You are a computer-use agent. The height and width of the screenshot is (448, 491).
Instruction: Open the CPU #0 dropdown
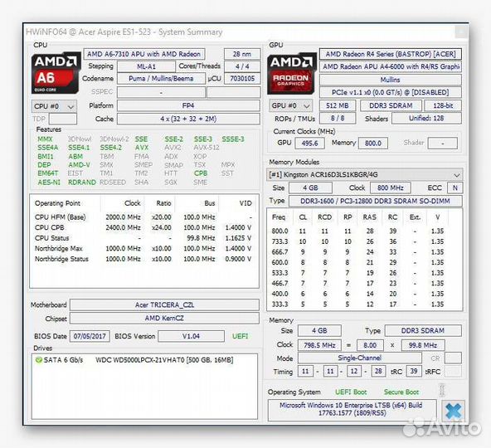54,106
